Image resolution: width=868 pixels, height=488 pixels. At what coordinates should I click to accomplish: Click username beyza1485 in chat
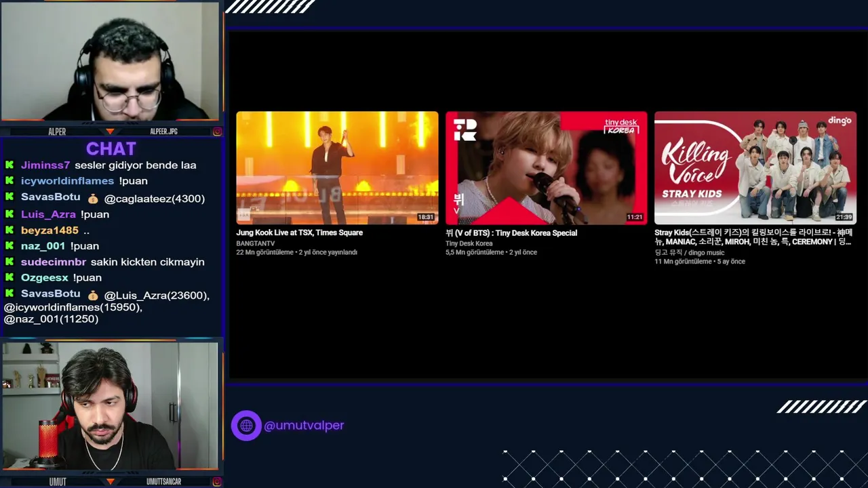pos(50,230)
